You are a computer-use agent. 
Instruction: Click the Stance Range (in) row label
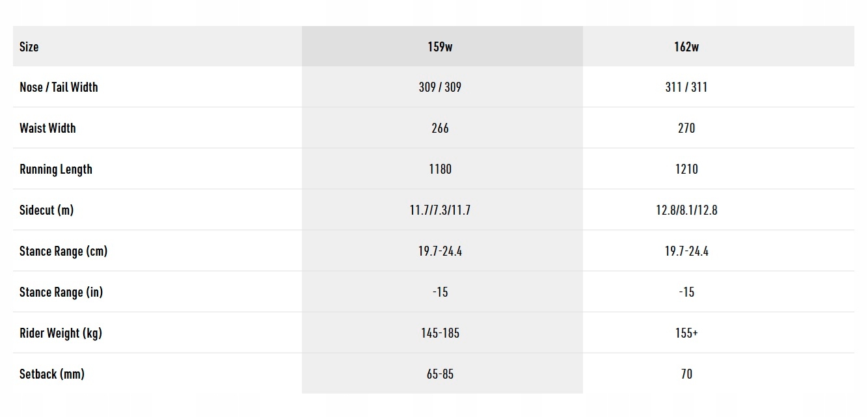pos(61,292)
